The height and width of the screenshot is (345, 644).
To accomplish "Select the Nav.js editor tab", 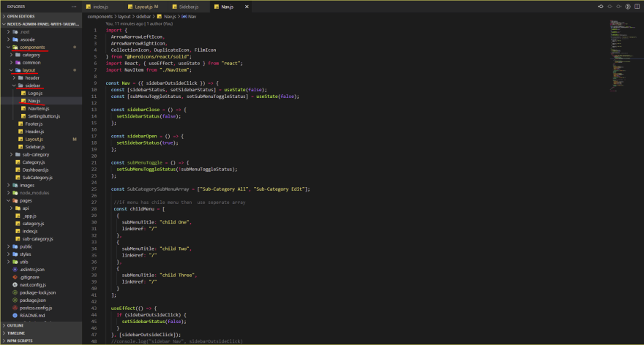I will 227,7.
